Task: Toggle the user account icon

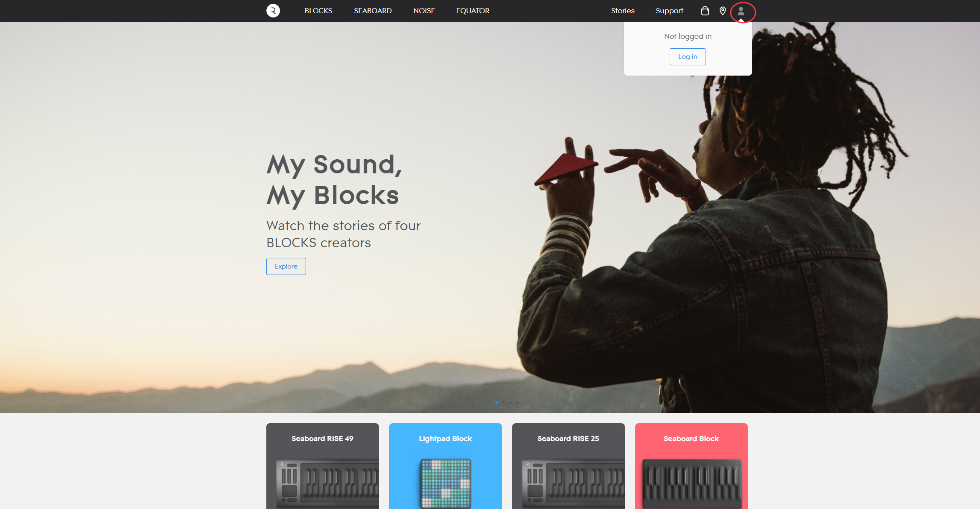Action: [x=741, y=11]
